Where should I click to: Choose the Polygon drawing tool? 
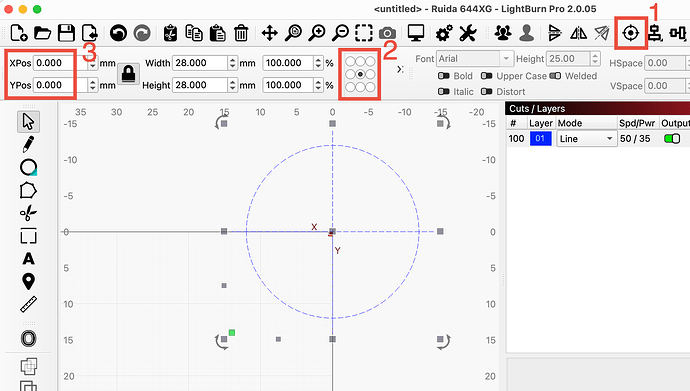pyautogui.click(x=29, y=190)
